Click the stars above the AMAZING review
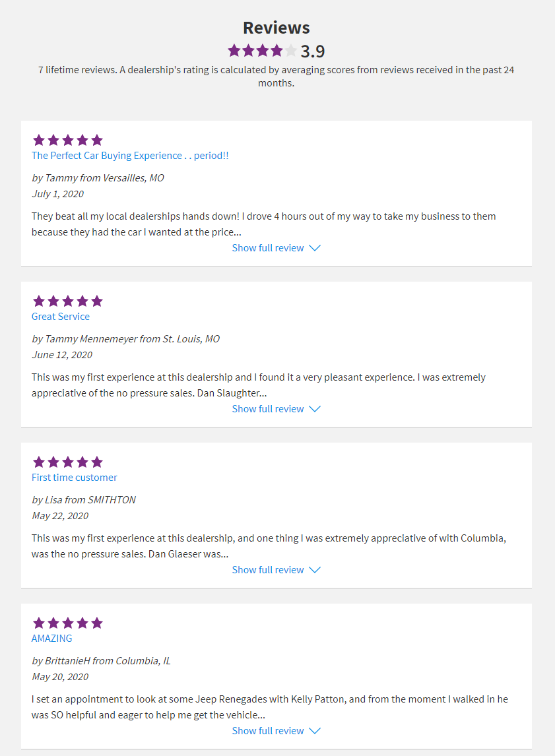Image resolution: width=555 pixels, height=756 pixels. coord(68,623)
